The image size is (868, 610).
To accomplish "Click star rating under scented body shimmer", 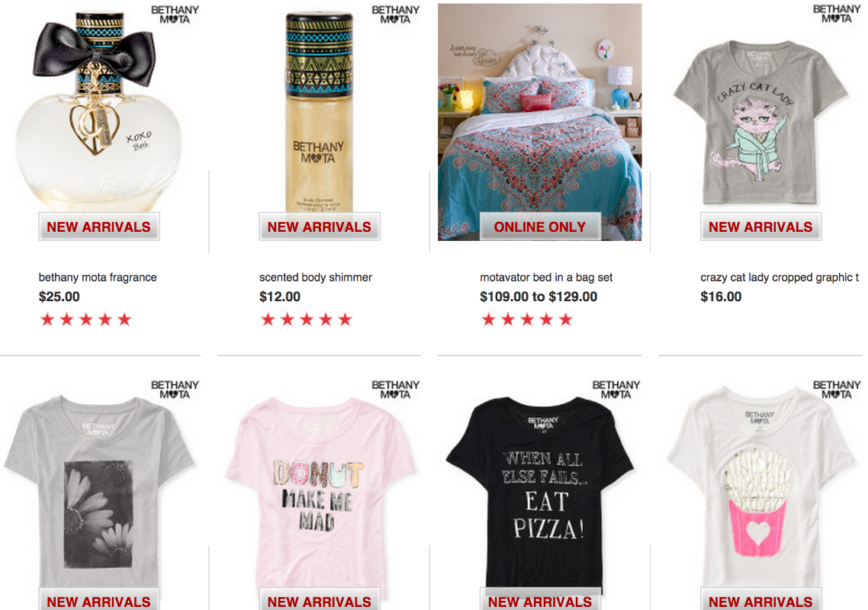I will (x=306, y=319).
